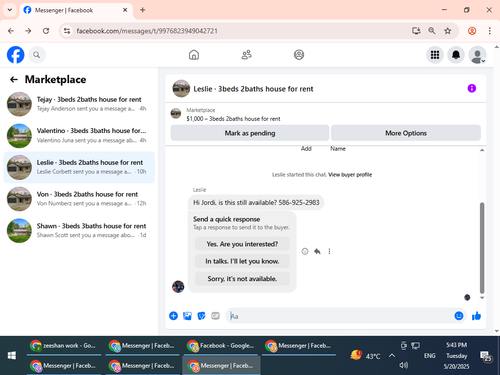Go forward with the browser forward arrow
This screenshot has height=375, width=500.
[x=28, y=31]
